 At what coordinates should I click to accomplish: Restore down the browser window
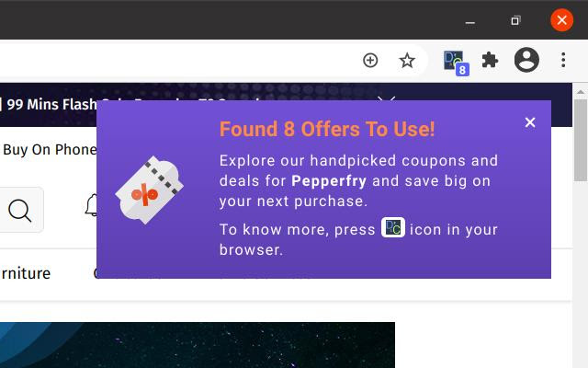pos(516,20)
